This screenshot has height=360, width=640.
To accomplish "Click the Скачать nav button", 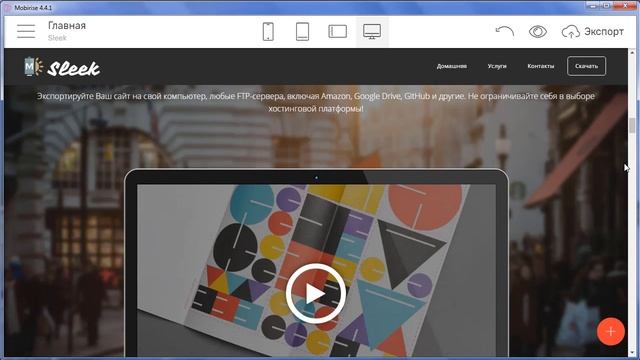I will 587,66.
